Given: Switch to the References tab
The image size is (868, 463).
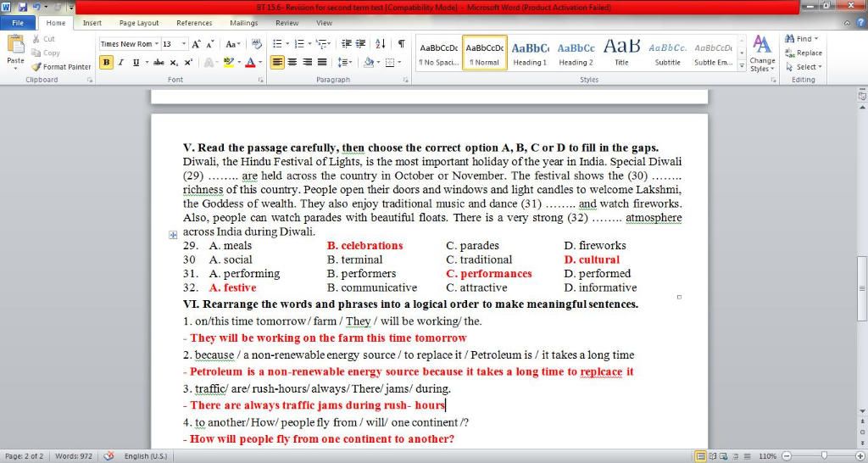Looking at the screenshot, I should click(x=194, y=23).
